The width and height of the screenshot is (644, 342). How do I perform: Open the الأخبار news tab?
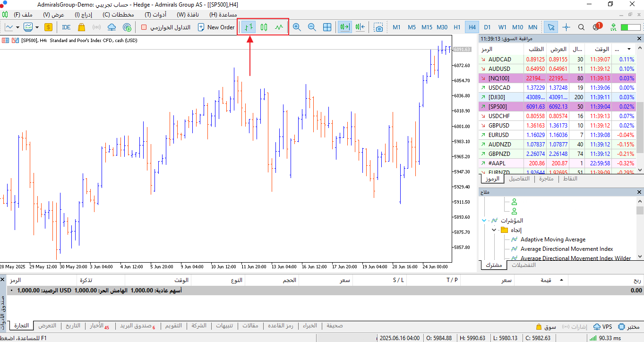coord(99,326)
